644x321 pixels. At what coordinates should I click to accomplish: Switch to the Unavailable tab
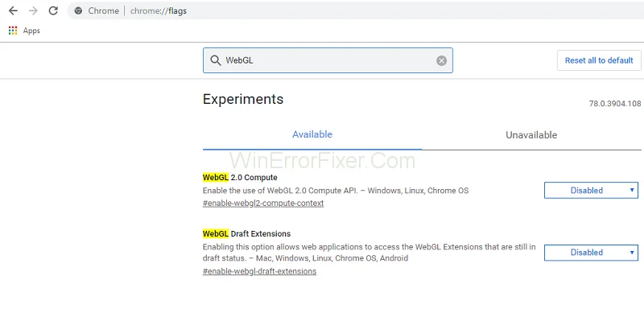click(531, 135)
